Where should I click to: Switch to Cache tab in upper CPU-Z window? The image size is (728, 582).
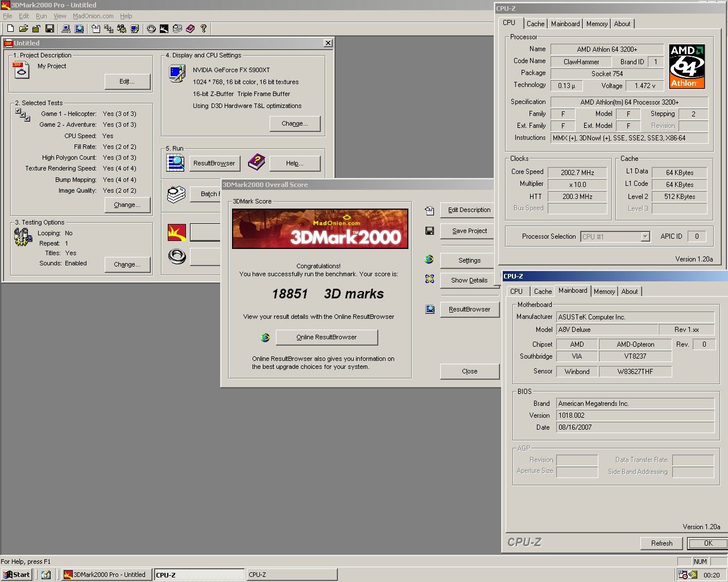(x=535, y=24)
